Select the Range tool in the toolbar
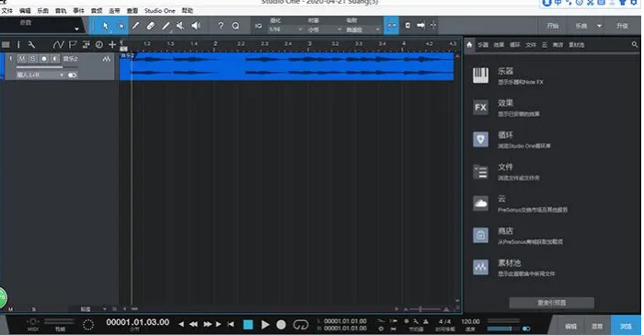The width and height of the screenshot is (644, 335). 121,26
